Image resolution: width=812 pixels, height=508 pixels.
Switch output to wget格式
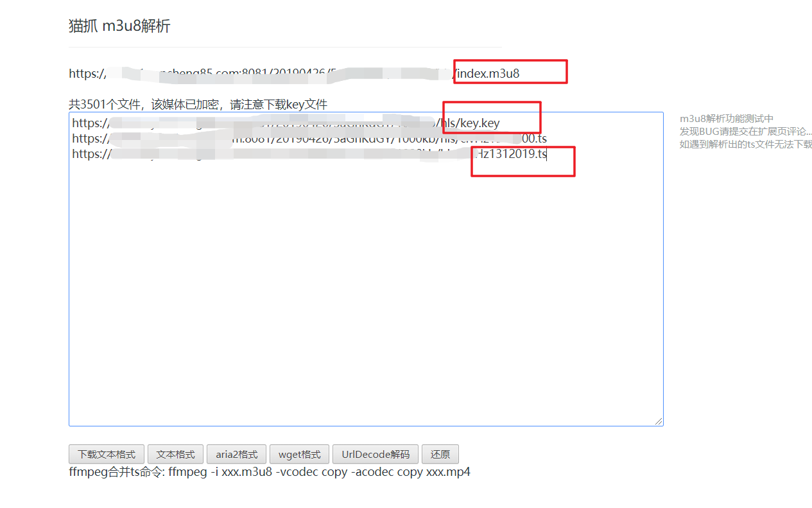(299, 454)
